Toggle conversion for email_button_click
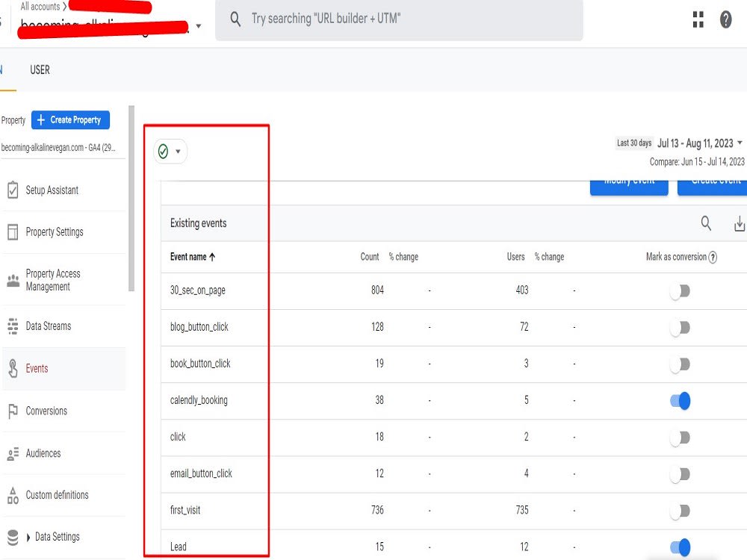 (680, 474)
